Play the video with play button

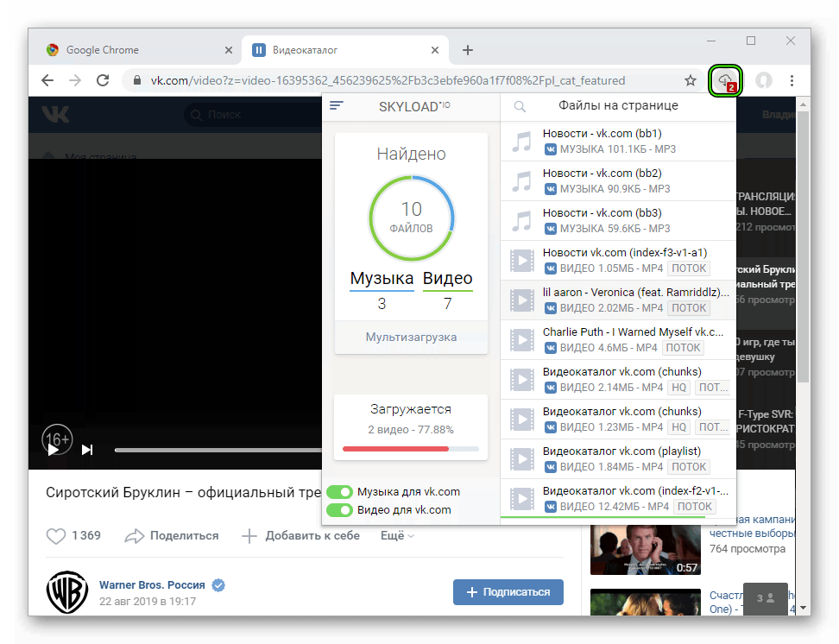coord(53,450)
